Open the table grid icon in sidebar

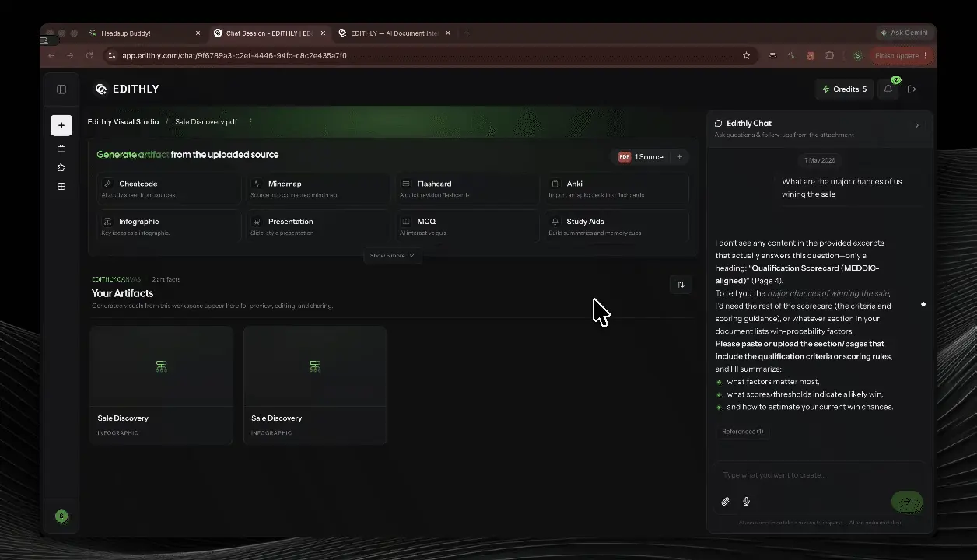[x=61, y=187]
